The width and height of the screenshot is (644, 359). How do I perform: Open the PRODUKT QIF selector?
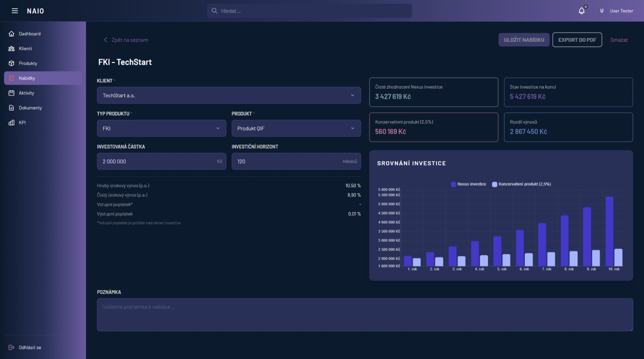[x=296, y=128]
